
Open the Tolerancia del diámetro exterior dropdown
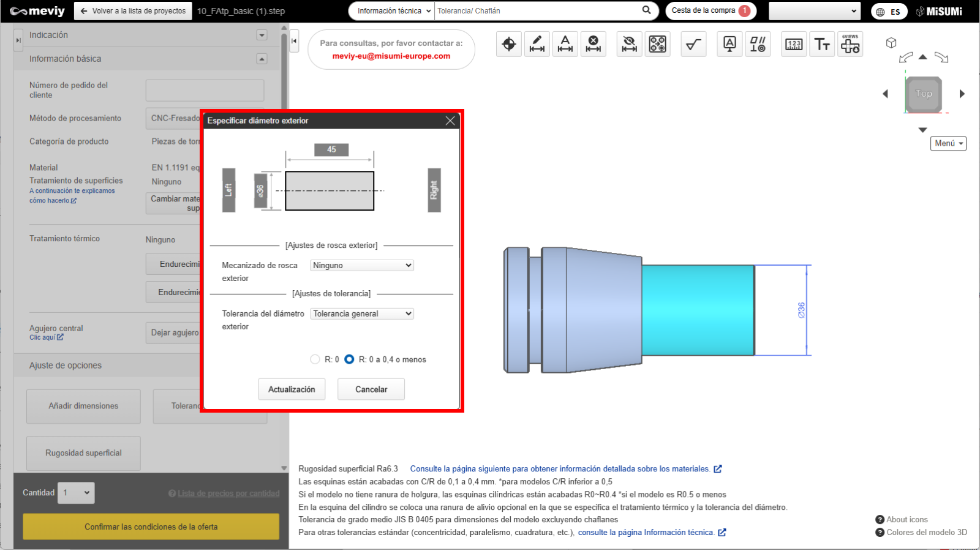click(x=362, y=313)
